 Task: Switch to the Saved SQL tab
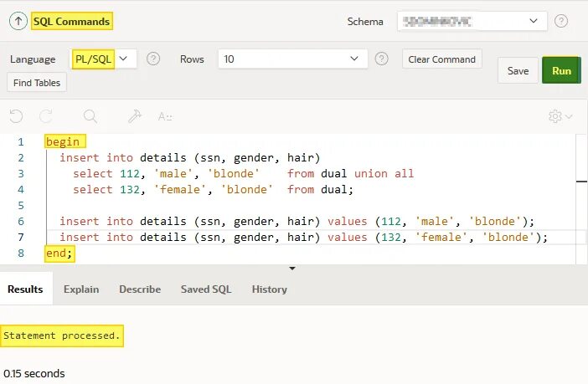[x=206, y=289]
